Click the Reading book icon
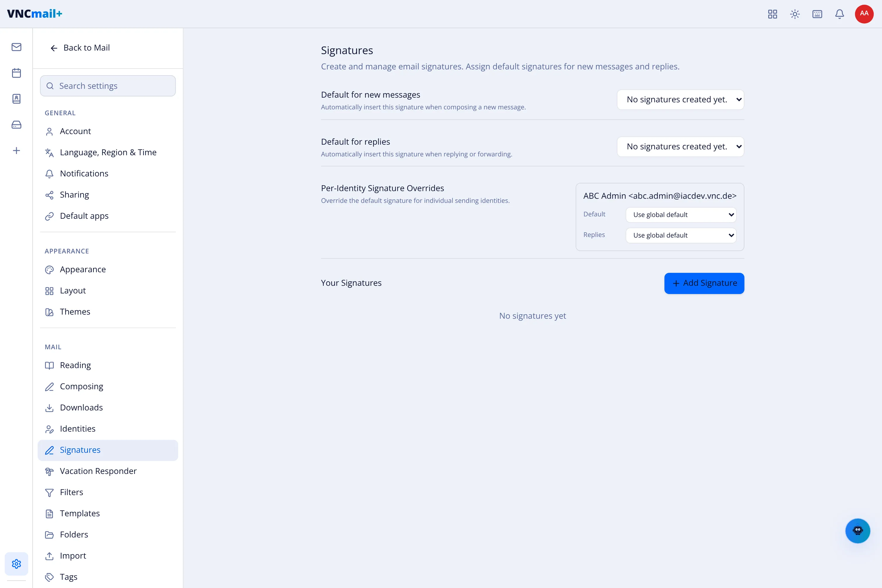Screen dimensions: 882x588 [x=49, y=366]
